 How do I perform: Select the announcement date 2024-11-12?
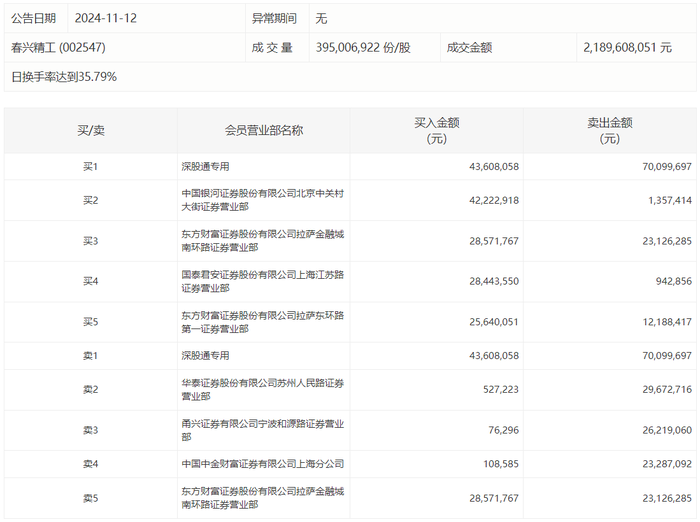106,18
